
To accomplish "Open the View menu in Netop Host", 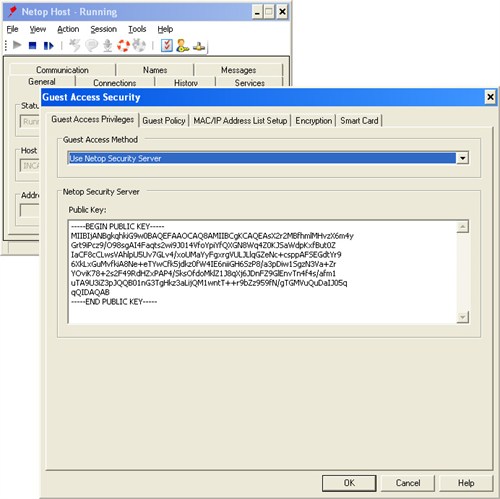I will [38, 29].
